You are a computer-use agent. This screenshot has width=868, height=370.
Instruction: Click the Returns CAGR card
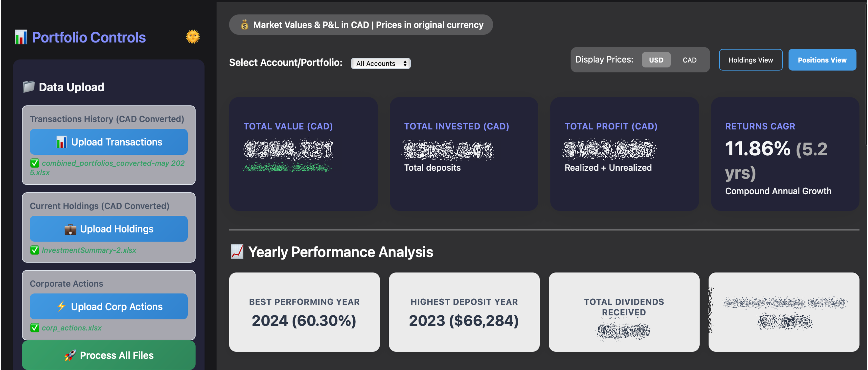click(x=785, y=154)
